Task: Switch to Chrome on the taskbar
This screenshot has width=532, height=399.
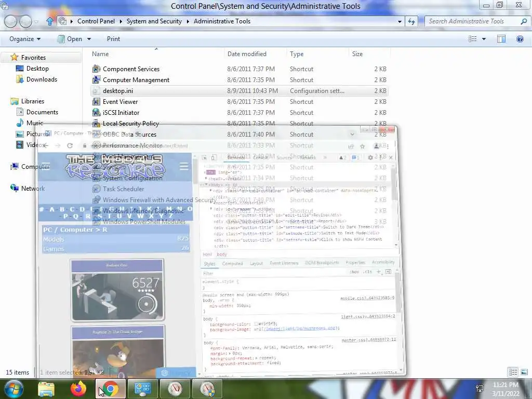Action: coord(111,389)
